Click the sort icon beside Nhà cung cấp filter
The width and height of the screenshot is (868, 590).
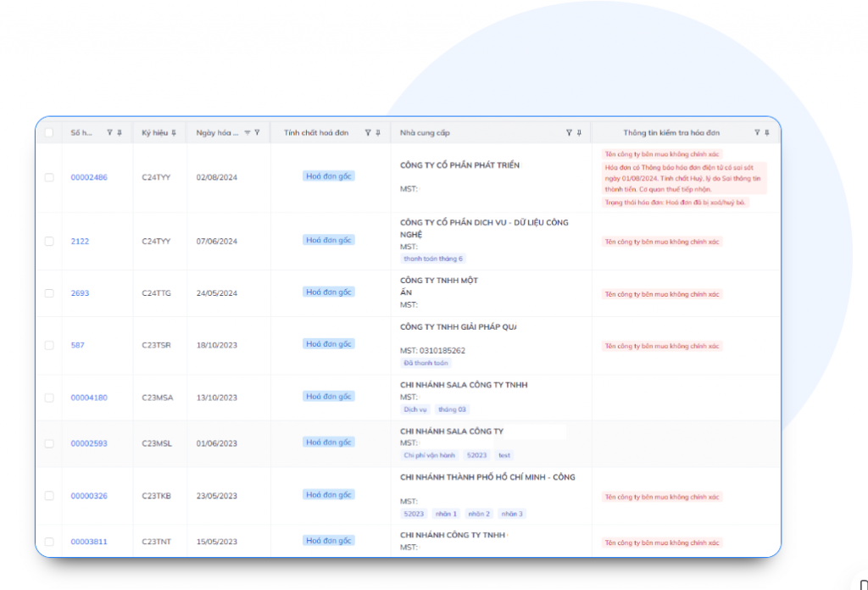click(577, 132)
